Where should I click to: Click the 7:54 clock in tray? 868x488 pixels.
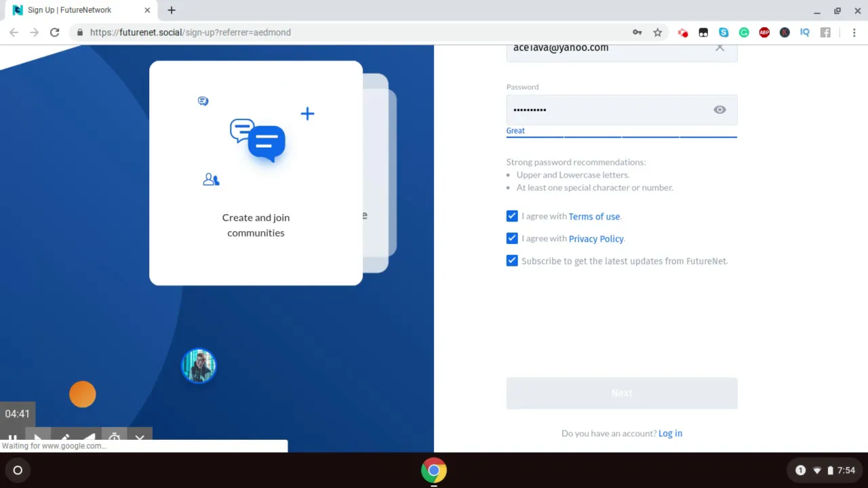tap(846, 470)
